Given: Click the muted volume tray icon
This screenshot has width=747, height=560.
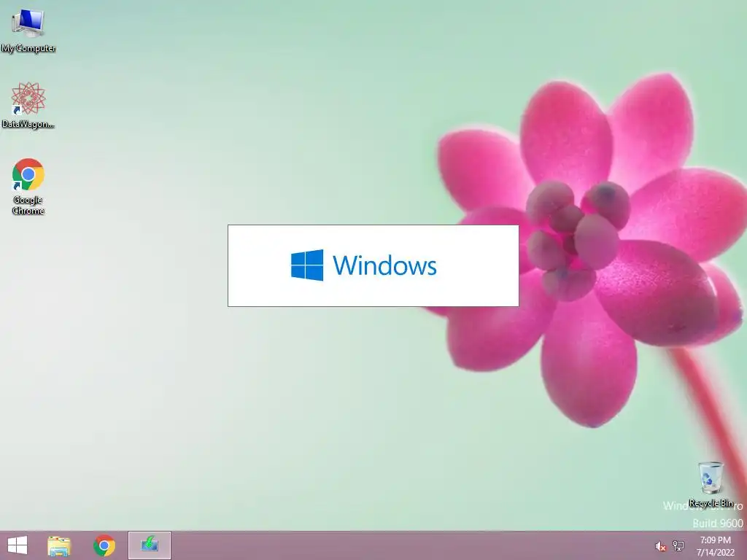Looking at the screenshot, I should coord(660,546).
